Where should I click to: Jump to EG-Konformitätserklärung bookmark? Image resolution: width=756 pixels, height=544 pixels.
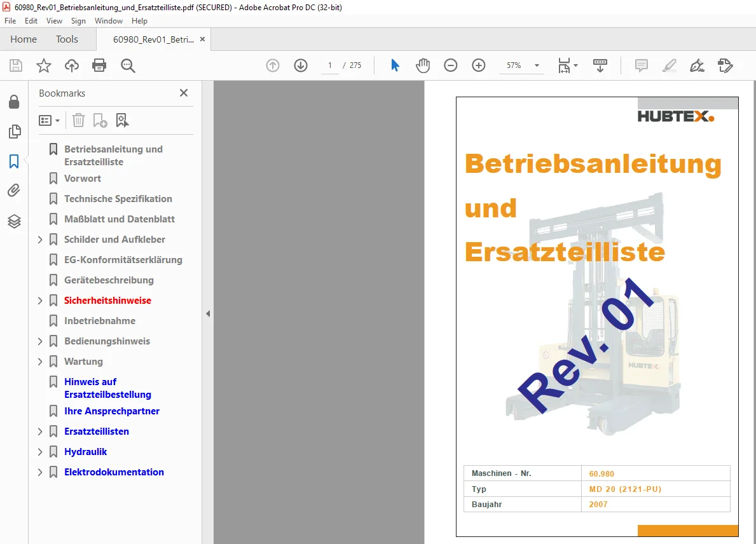coord(123,260)
